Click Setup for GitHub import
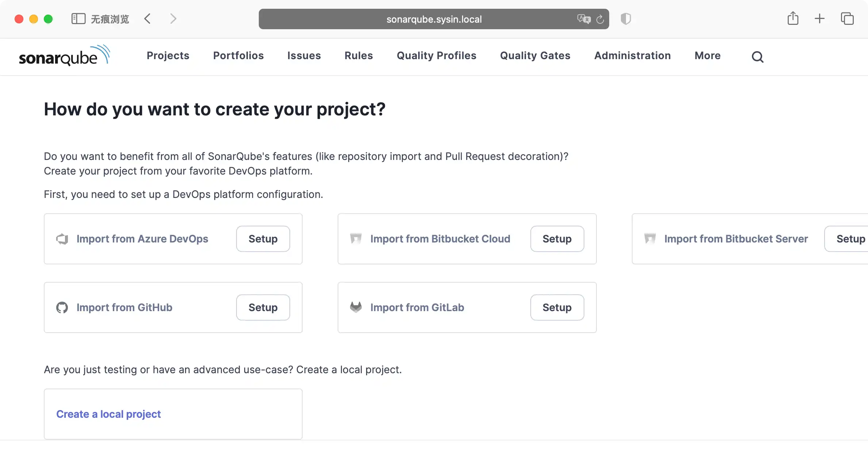This screenshot has height=455, width=868. 263,307
